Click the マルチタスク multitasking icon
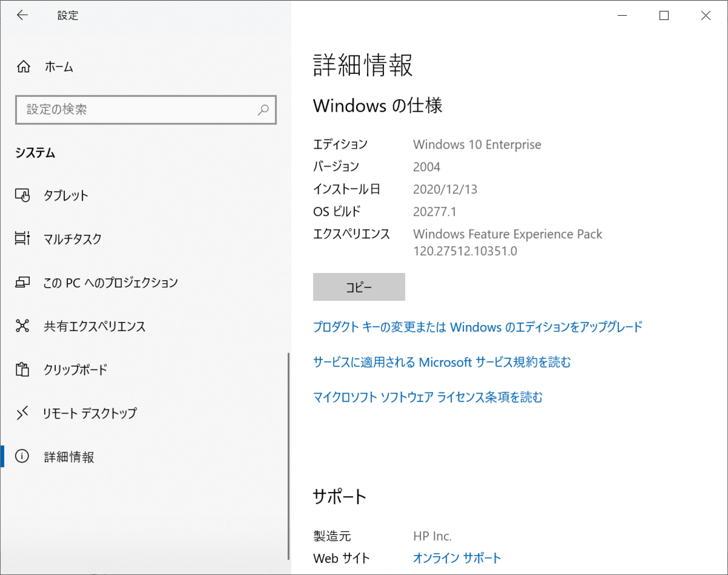728x575 pixels. (22, 239)
